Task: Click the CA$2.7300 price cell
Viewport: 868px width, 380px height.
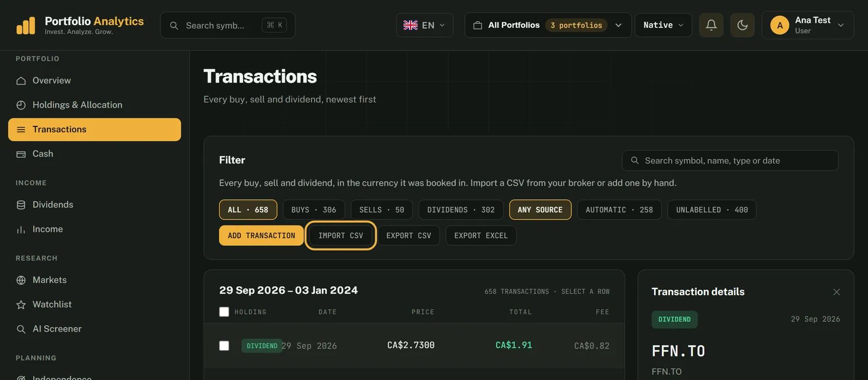Action: [x=411, y=345]
